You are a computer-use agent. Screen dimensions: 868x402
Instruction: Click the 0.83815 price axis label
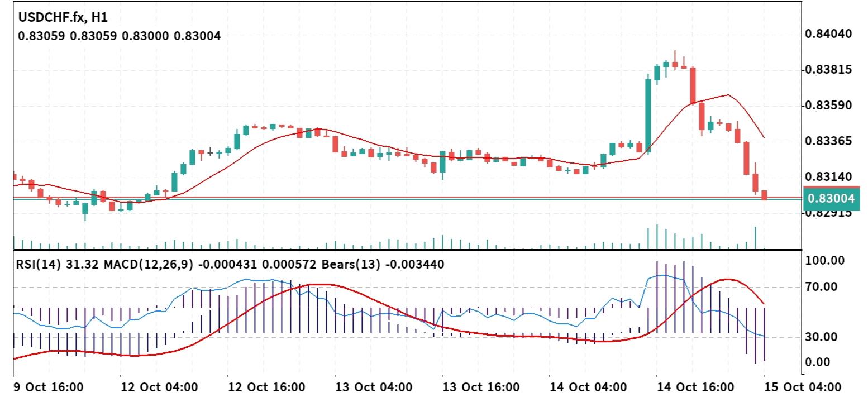coord(829,70)
